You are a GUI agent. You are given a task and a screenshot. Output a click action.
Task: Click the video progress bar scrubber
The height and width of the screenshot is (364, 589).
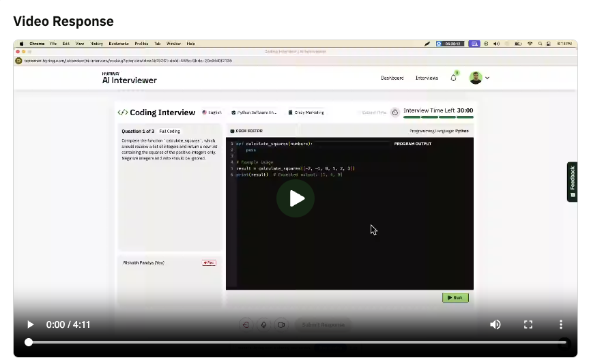pos(29,342)
